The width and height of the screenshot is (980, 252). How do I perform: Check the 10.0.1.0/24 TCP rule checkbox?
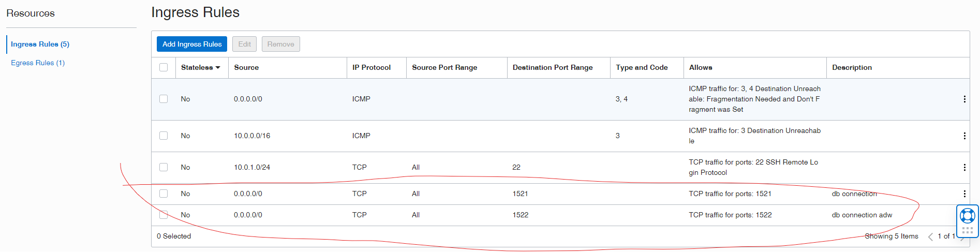click(164, 167)
